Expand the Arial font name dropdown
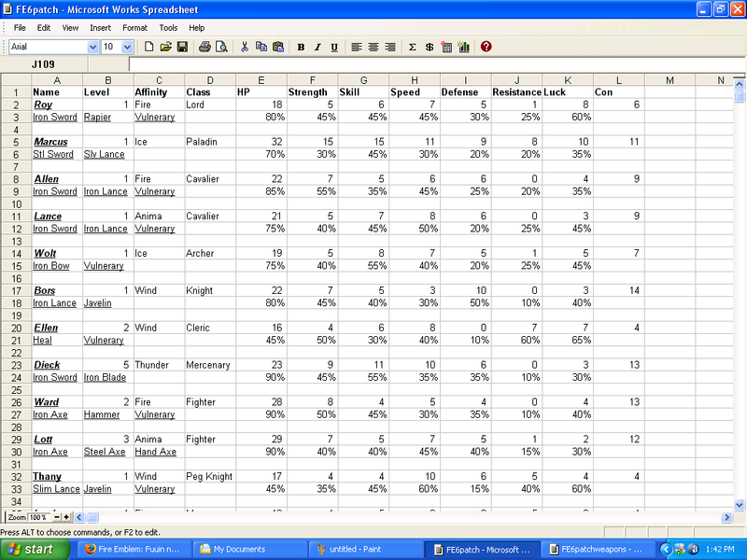Viewport: 747px width, 560px height. point(92,47)
